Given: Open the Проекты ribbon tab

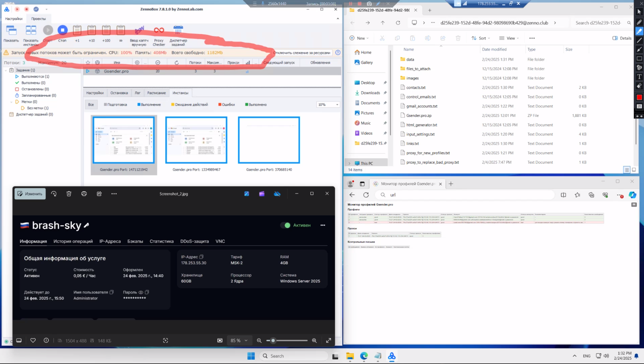Looking at the screenshot, I should (x=38, y=19).
